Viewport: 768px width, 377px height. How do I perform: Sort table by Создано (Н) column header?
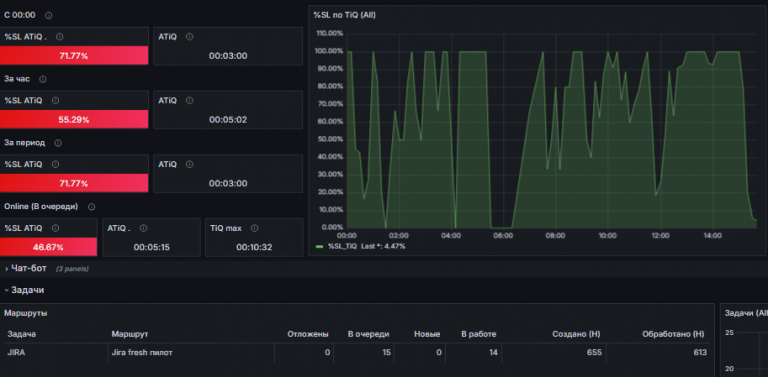[576, 334]
